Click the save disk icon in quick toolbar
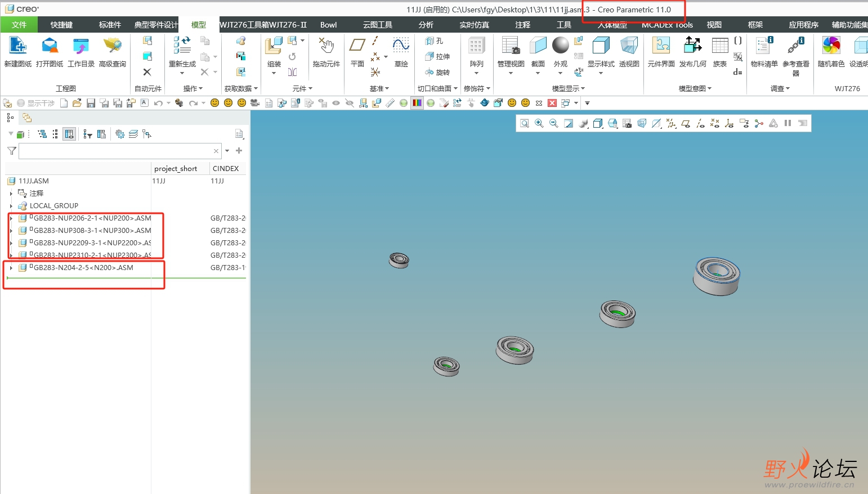Image resolution: width=868 pixels, height=494 pixels. tap(91, 103)
